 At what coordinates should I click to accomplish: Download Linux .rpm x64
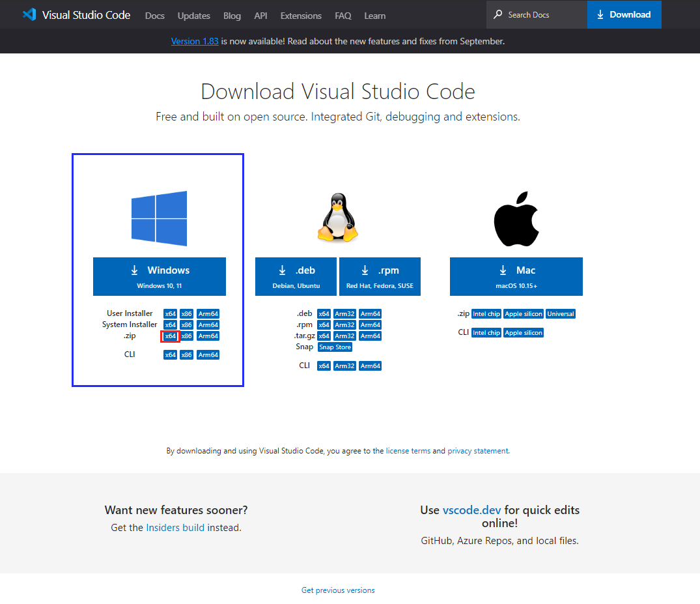(x=324, y=324)
